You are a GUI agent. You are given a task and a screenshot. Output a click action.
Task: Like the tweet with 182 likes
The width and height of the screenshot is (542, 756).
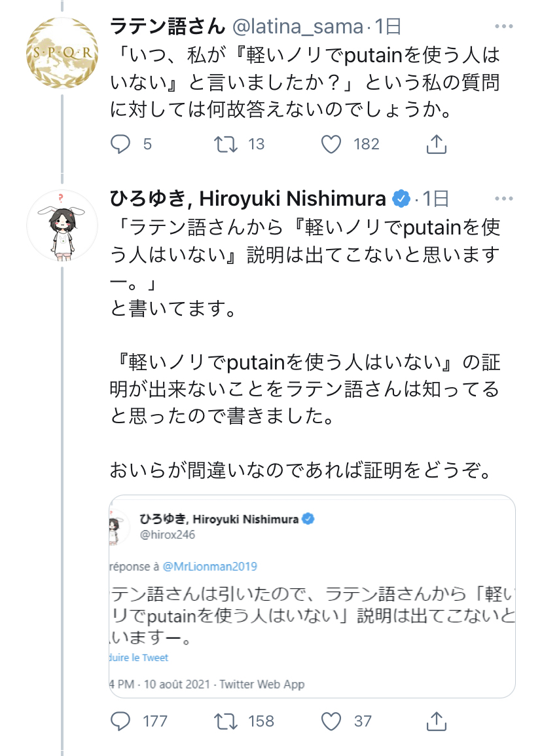pos(331,143)
